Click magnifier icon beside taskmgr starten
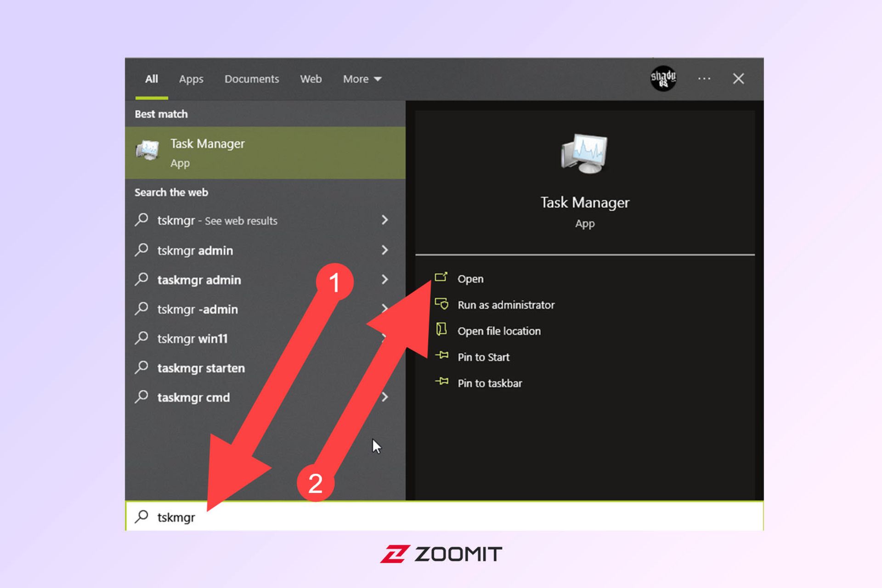This screenshot has width=882, height=588. click(141, 367)
